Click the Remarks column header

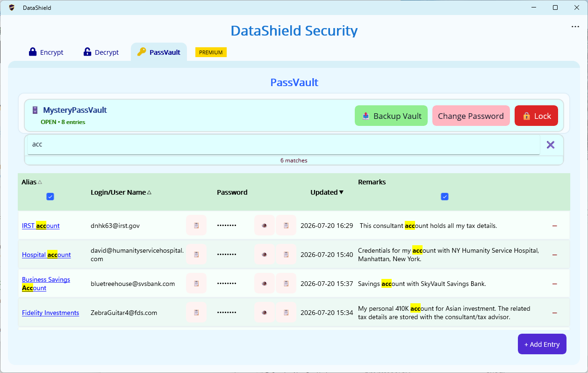(x=372, y=182)
